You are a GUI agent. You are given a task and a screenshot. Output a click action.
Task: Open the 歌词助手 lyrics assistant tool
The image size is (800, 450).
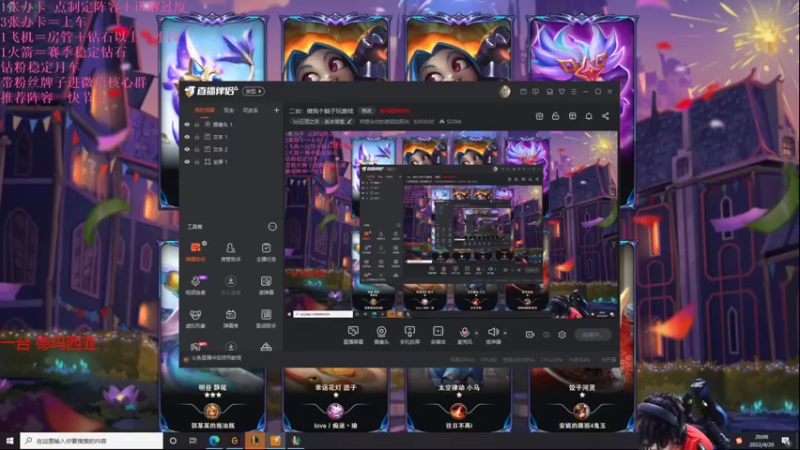tap(266, 318)
